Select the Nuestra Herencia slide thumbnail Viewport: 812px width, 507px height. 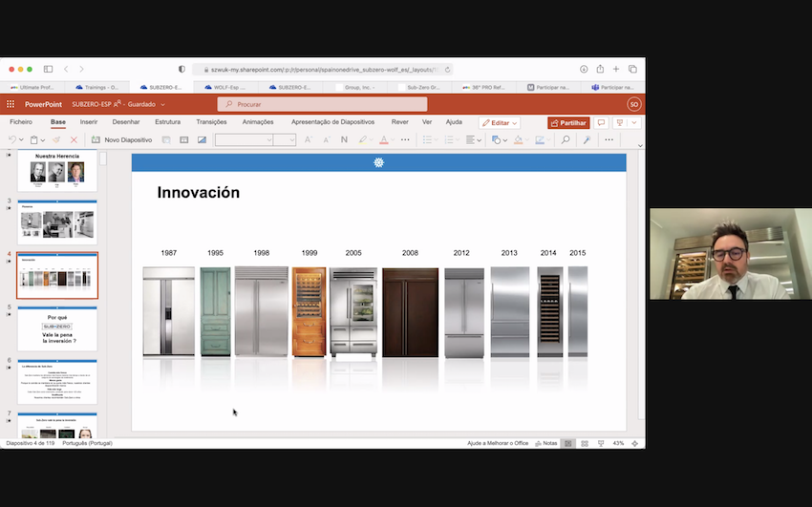pos(57,171)
